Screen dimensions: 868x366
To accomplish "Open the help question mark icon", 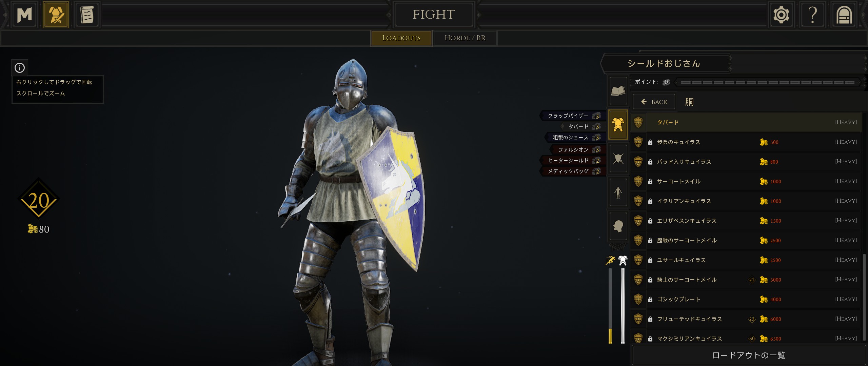I will (x=812, y=15).
